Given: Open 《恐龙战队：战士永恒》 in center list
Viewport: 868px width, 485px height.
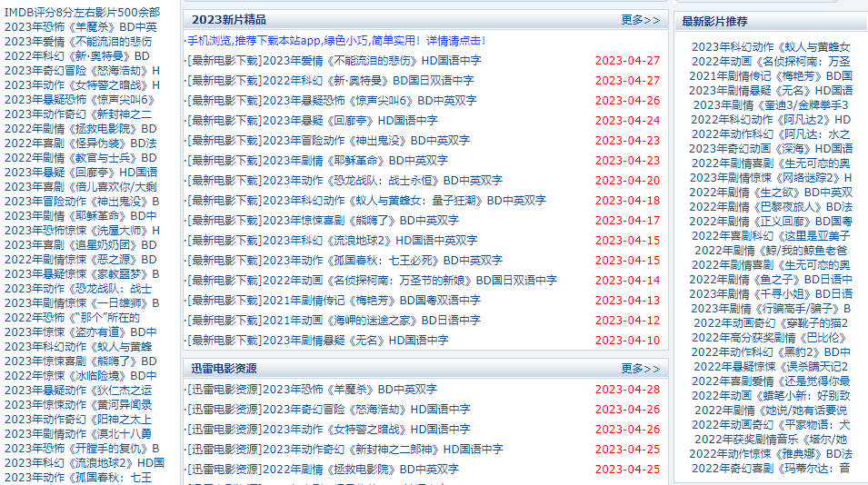Looking at the screenshot, I should tap(383, 180).
